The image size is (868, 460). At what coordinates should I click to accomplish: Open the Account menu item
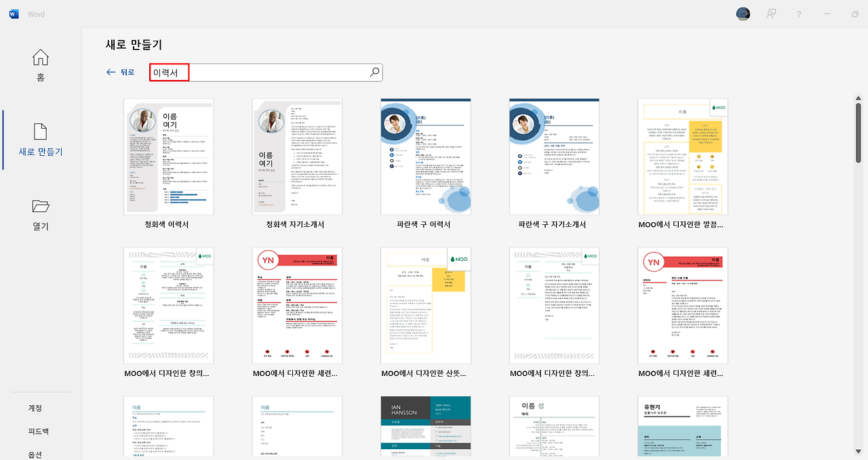[35, 408]
